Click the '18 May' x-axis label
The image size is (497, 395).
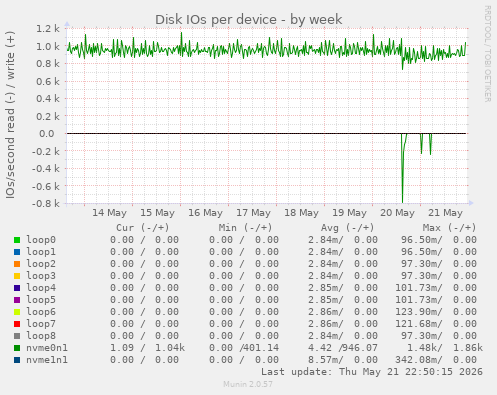(x=301, y=213)
